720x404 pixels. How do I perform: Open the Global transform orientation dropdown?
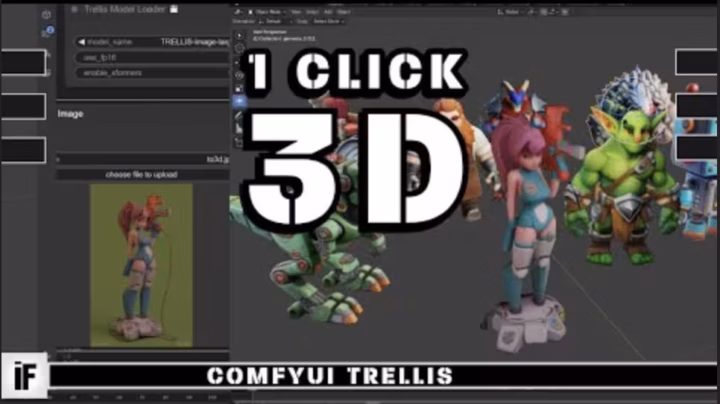[x=511, y=12]
